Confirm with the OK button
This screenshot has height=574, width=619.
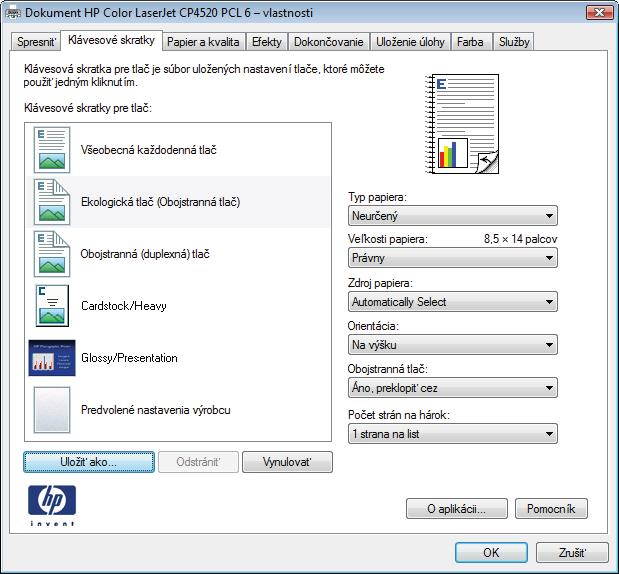click(x=491, y=552)
